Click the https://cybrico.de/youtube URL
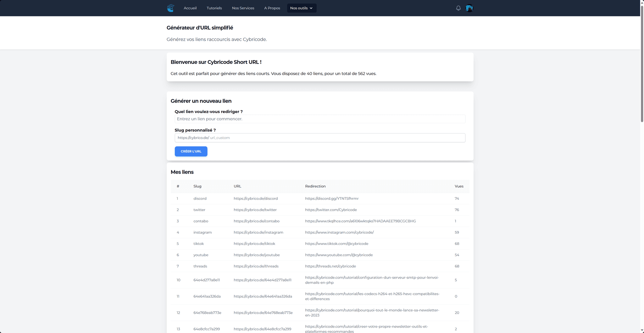The image size is (644, 333). pos(257,255)
